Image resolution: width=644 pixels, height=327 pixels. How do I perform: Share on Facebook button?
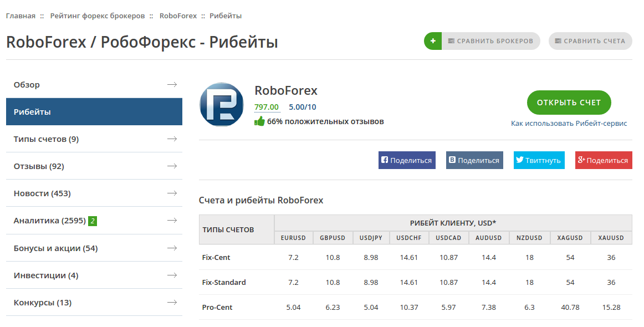pyautogui.click(x=407, y=160)
